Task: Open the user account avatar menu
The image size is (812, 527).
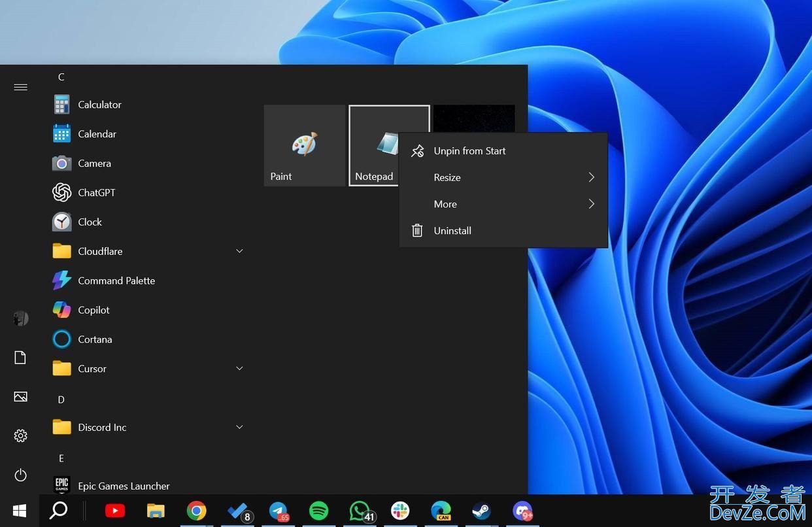Action: point(20,318)
